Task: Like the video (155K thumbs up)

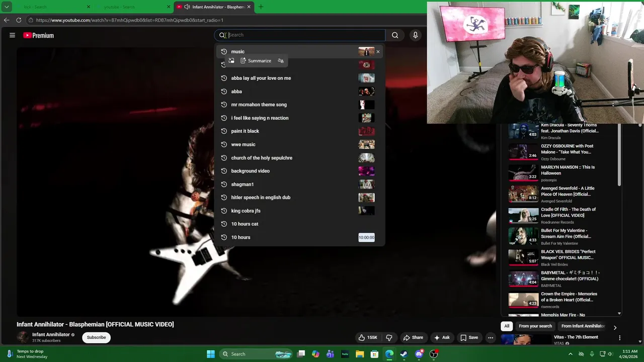Action: click(368, 337)
